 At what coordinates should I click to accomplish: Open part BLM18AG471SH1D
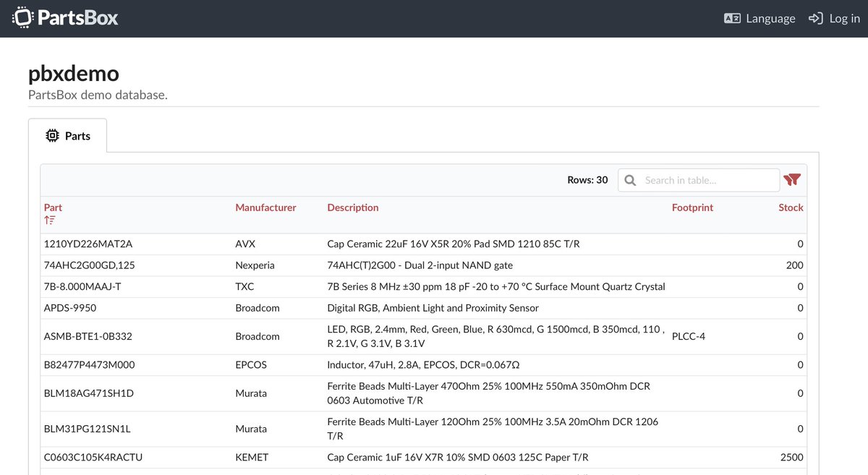(88, 393)
